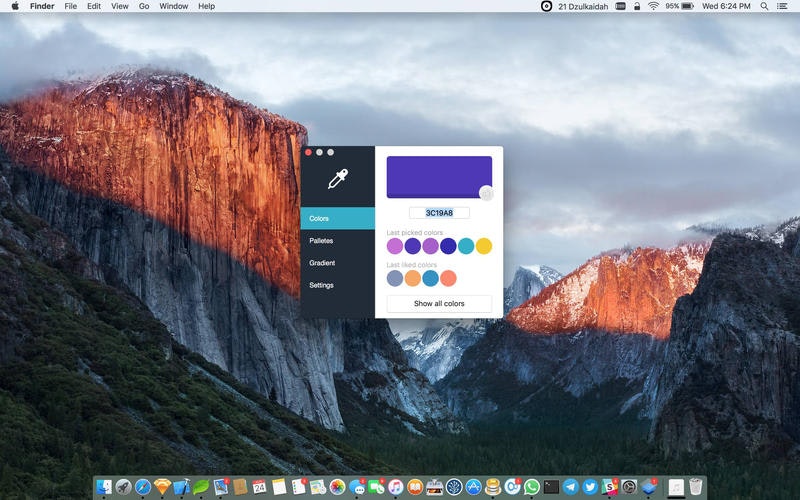
Task: Click the hex code field showing 3C19A8
Action: tap(439, 213)
